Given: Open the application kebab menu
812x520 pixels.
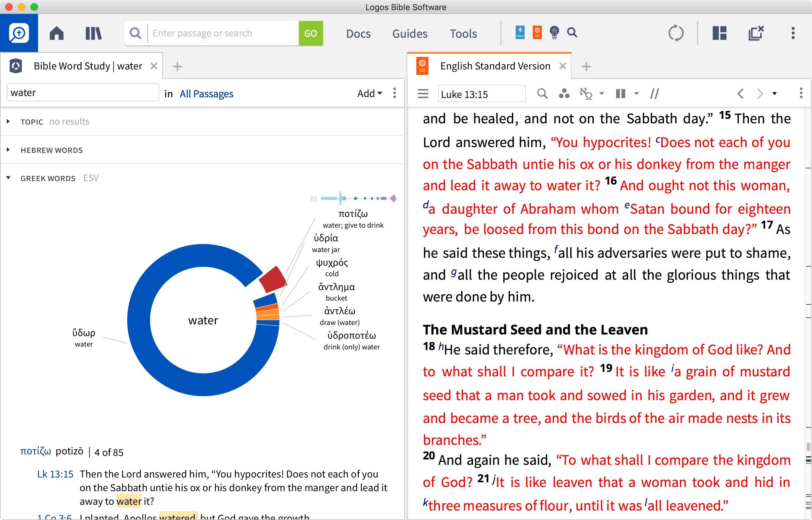Looking at the screenshot, I should [793, 33].
